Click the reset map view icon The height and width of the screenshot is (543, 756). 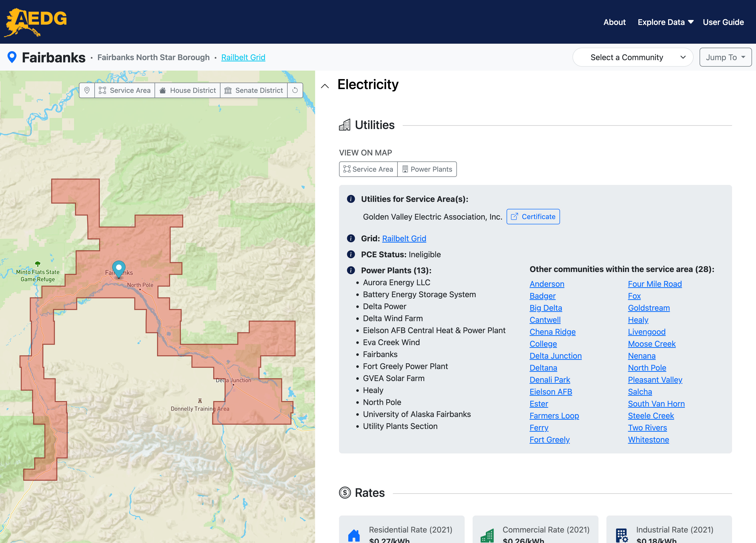[295, 90]
